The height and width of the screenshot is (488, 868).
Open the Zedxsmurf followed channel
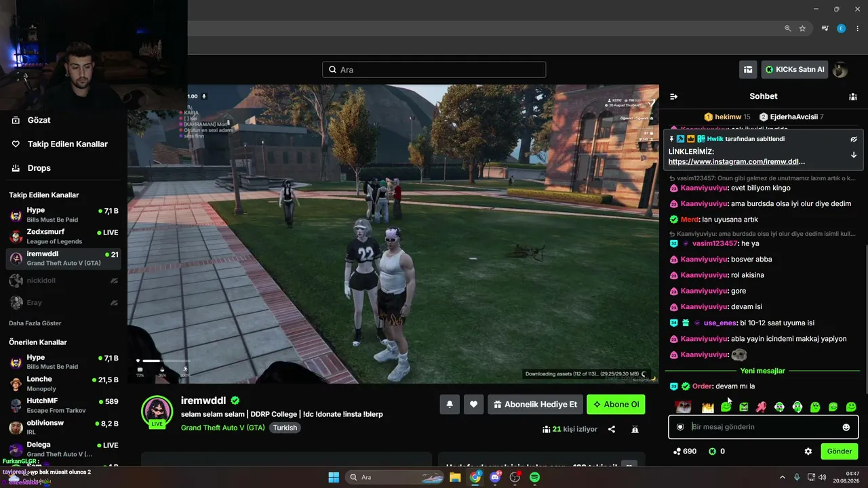(x=64, y=237)
